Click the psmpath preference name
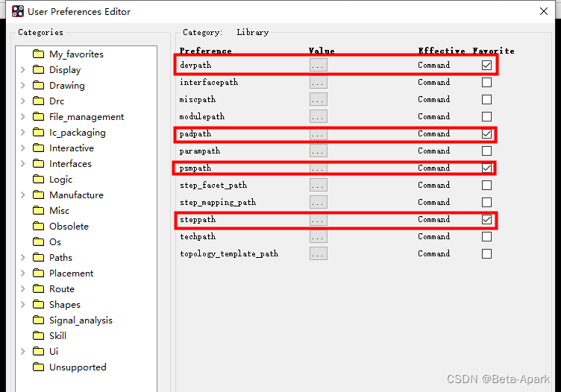This screenshot has height=392, width=561. [x=195, y=168]
